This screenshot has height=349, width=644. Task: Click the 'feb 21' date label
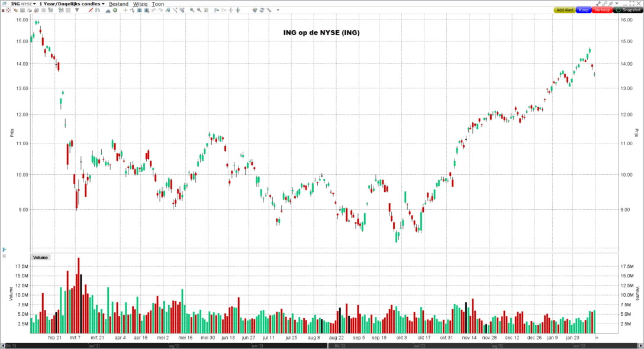click(54, 338)
